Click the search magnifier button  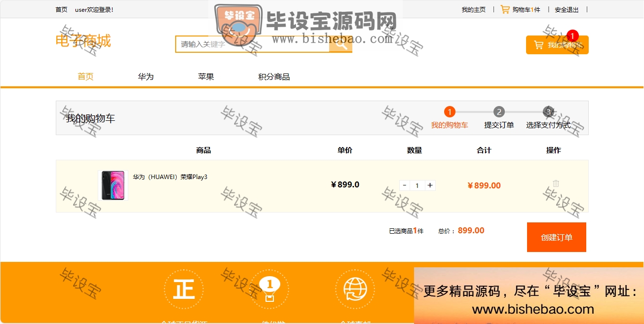[340, 44]
